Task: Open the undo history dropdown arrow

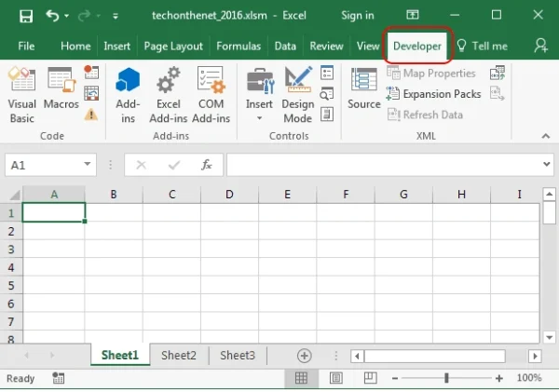Action: (x=67, y=16)
